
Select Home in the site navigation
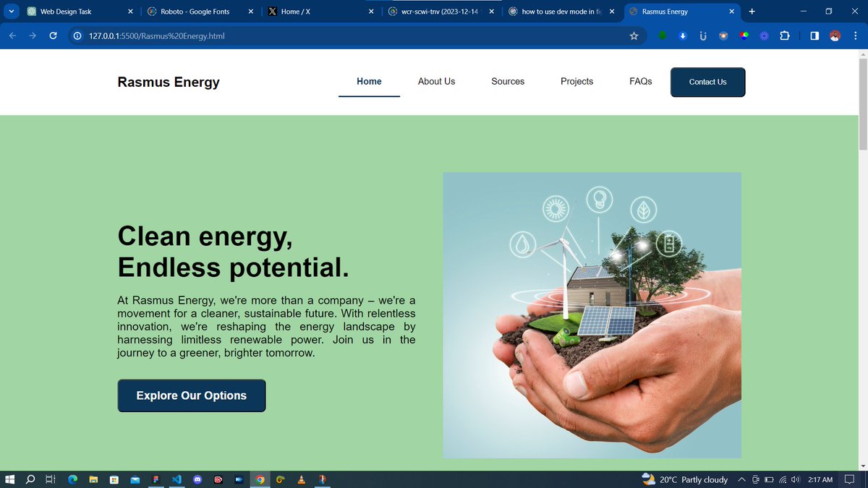[x=369, y=82]
